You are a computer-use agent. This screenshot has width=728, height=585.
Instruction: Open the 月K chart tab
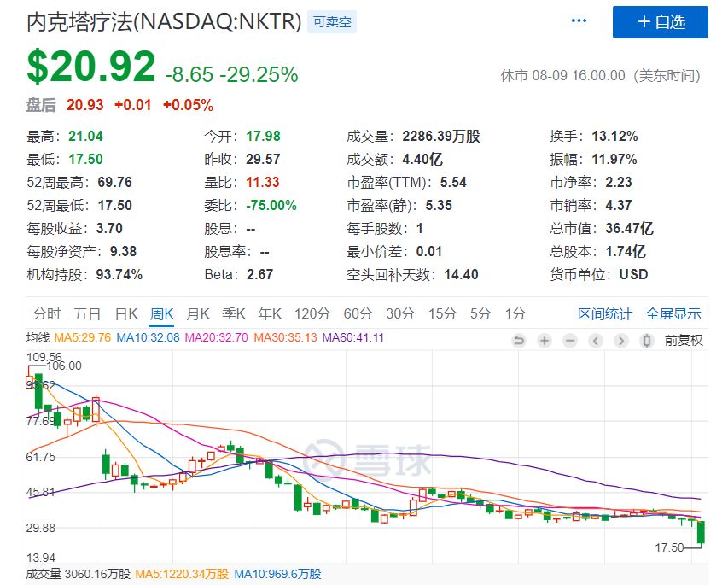(198, 313)
